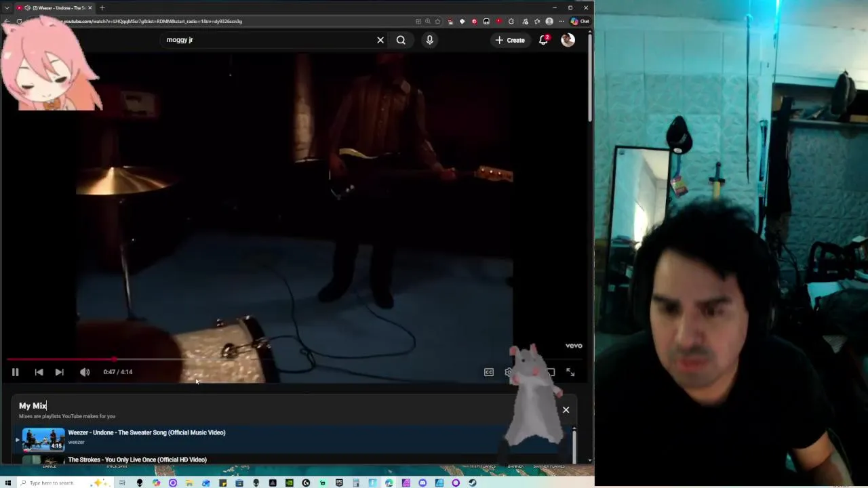Enter fullscreen video mode
868x488 pixels.
[x=570, y=372]
